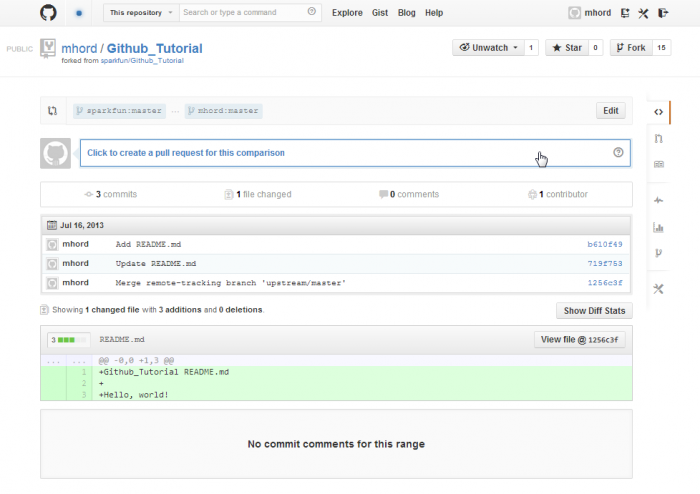The height and width of the screenshot is (494, 700).
Task: Open Pull Requests icon in right sidebar
Action: click(658, 139)
